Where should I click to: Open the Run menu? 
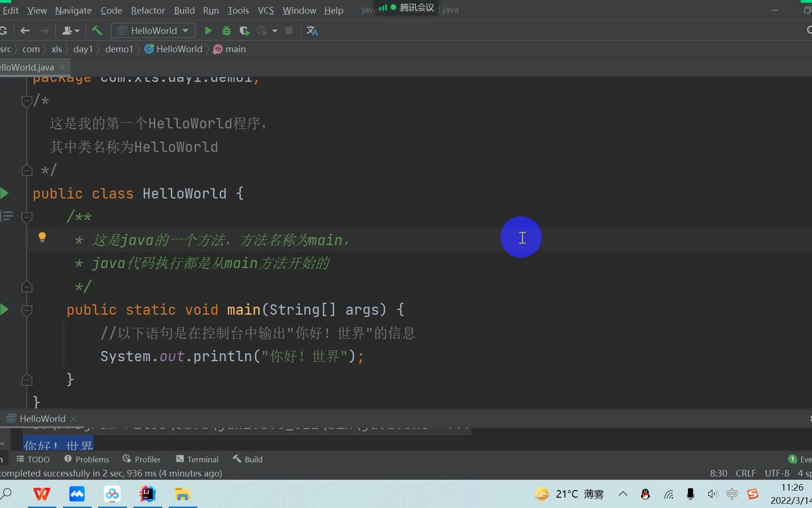click(211, 10)
